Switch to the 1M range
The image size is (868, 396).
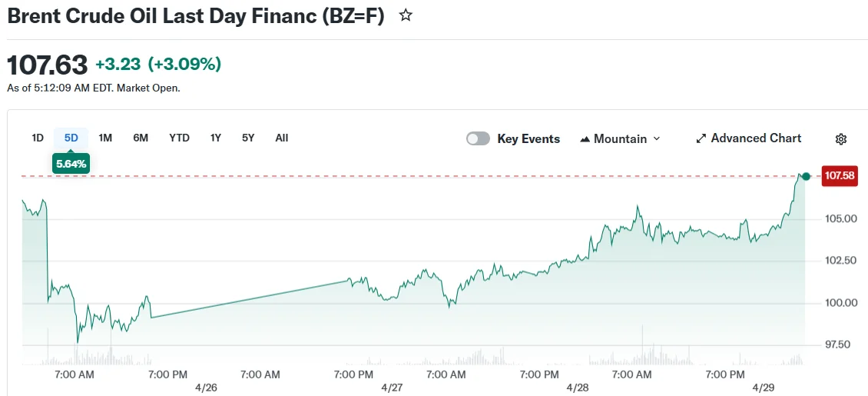[x=106, y=138]
